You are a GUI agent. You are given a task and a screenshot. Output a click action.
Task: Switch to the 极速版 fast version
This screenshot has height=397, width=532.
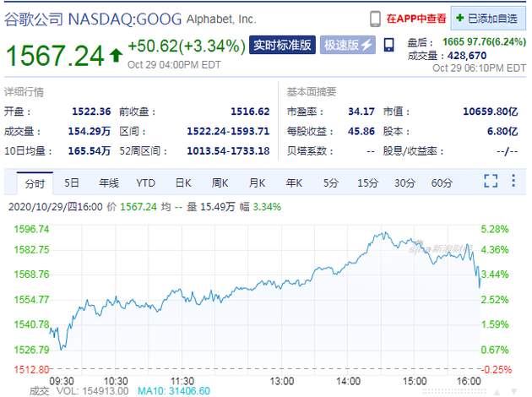point(346,45)
